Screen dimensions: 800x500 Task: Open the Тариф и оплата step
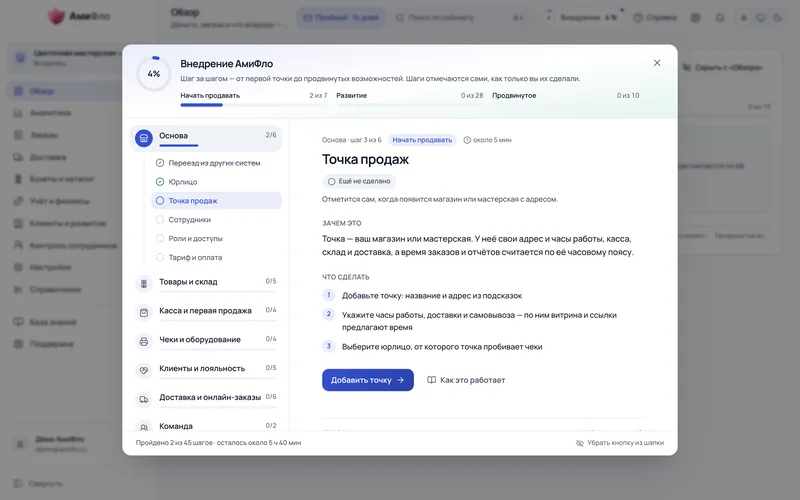pos(216,257)
